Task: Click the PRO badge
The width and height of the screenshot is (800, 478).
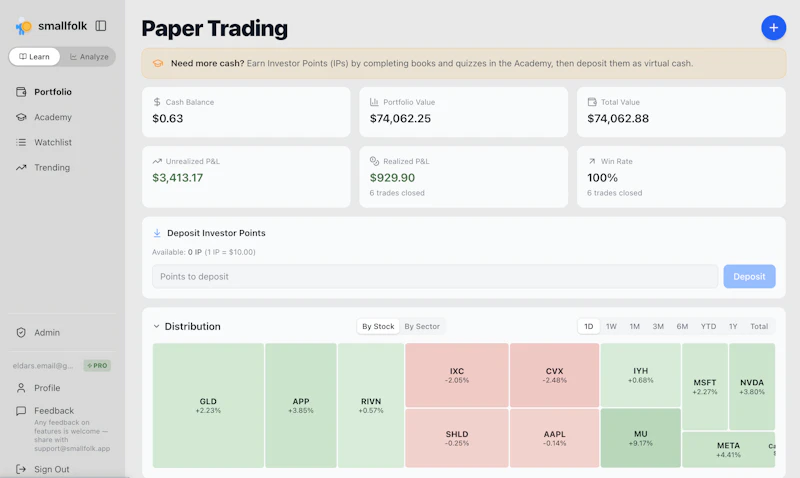Action: 97,365
